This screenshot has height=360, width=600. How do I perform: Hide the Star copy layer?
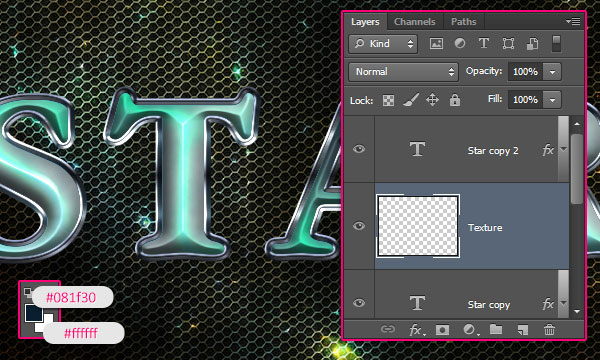click(x=359, y=303)
